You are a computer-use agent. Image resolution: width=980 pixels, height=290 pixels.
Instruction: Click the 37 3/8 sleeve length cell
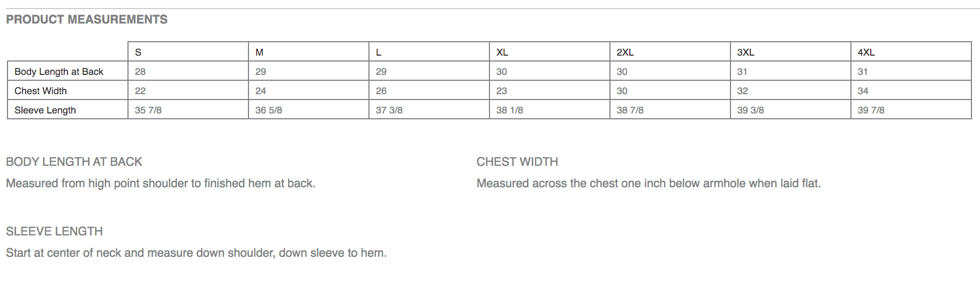pos(389,110)
